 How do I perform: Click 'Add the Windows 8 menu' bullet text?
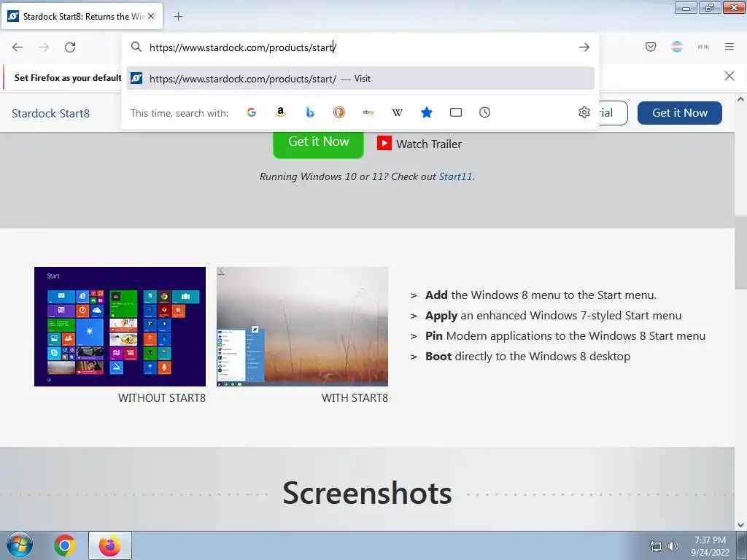(541, 295)
